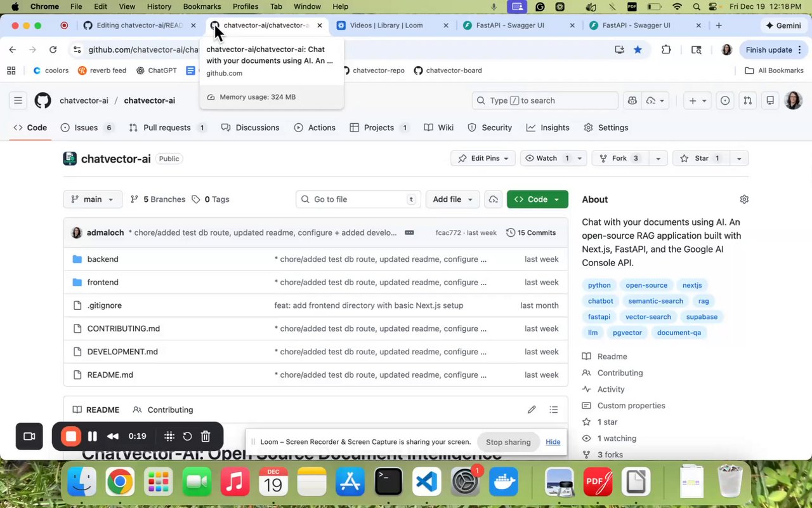This screenshot has width=812, height=508.
Task: Open GitHub side navigation hamburger menu
Action: click(18, 100)
